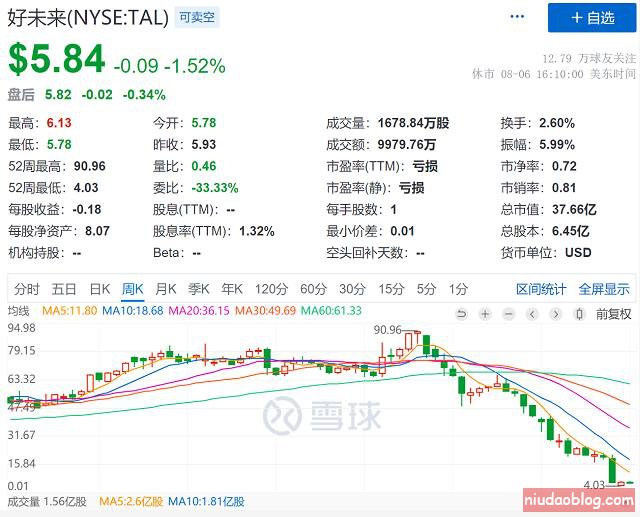This screenshot has height=517, width=640.
Task: Click the 昨收 value 5.93
Action: point(204,144)
